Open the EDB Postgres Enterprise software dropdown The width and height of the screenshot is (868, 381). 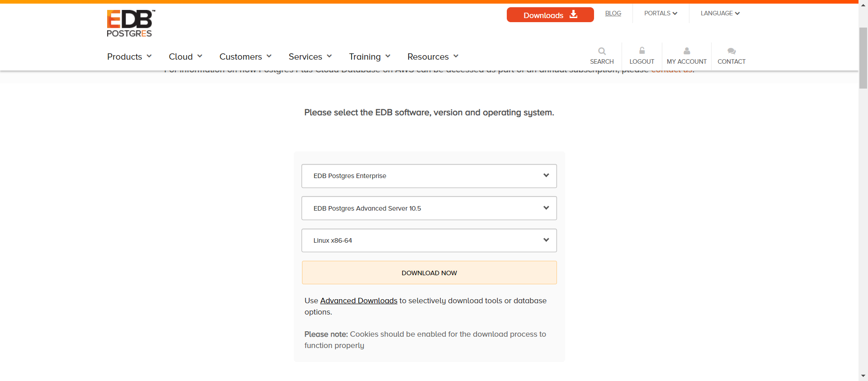[429, 176]
